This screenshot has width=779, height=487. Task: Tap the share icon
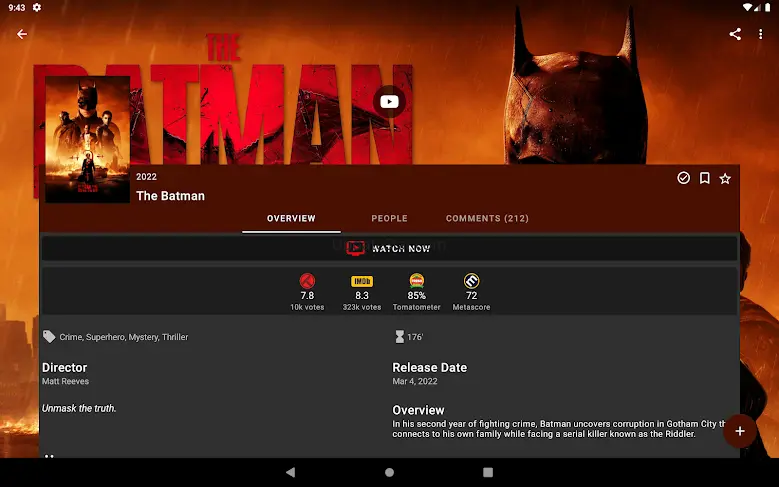pos(735,34)
